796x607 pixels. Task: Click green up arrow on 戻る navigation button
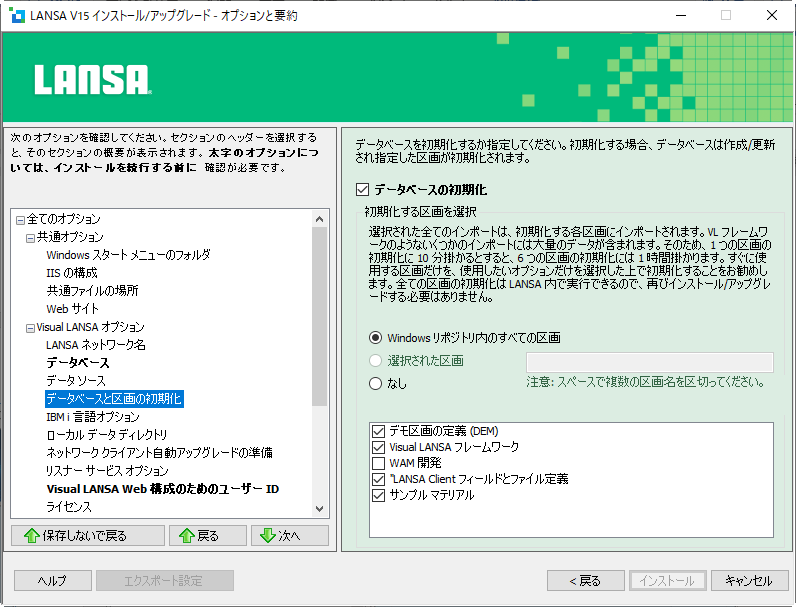click(x=186, y=535)
